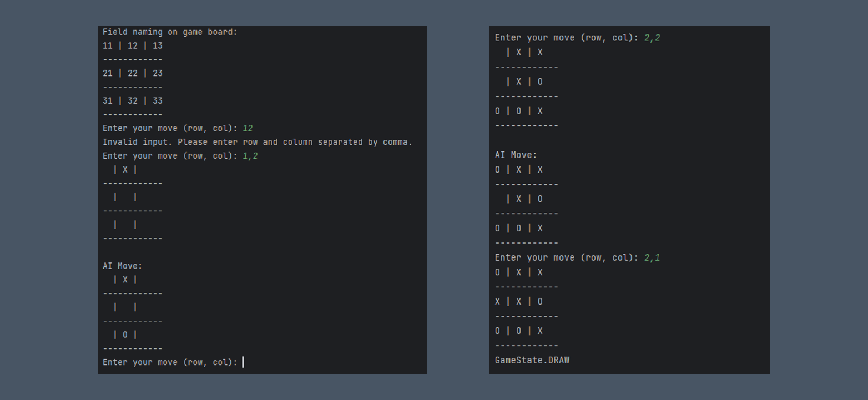Focus the empty move prompt with blinking cursor
Viewport: 868px width, 400px height.
(x=173, y=362)
